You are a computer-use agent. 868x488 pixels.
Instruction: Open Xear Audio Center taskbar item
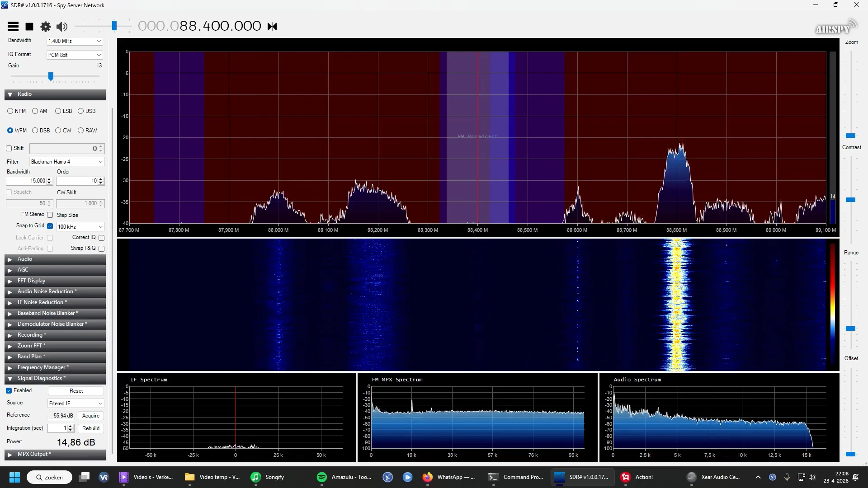[713, 477]
